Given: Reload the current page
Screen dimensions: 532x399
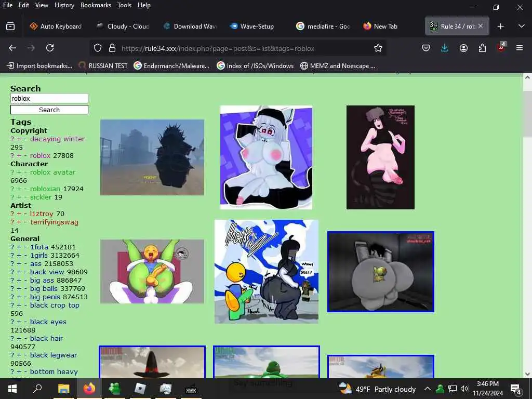Looking at the screenshot, I should pyautogui.click(x=50, y=48).
